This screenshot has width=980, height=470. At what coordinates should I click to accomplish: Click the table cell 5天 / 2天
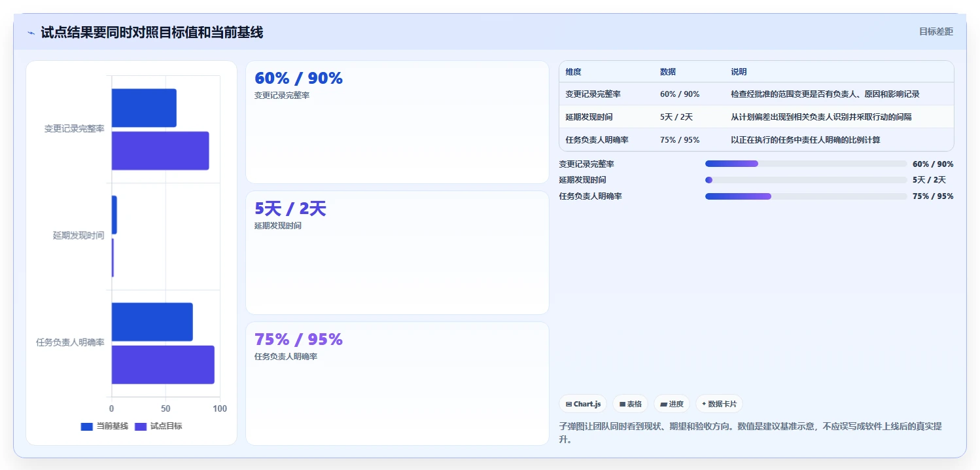pyautogui.click(x=676, y=117)
